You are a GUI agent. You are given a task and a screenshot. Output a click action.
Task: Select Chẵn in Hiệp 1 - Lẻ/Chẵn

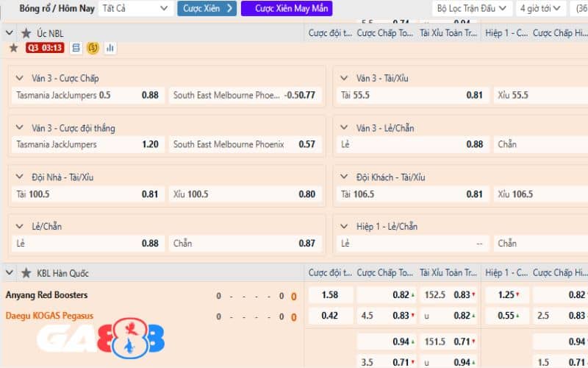point(541,244)
